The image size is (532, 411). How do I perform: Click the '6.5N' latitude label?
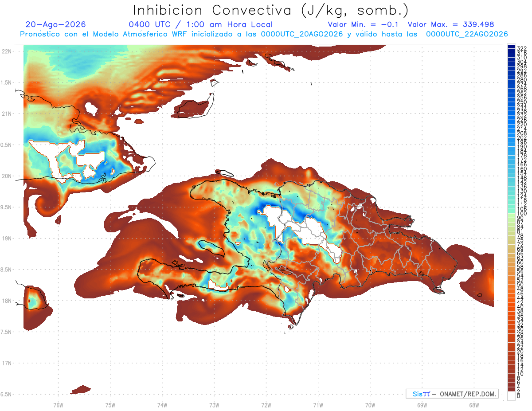(x=7, y=394)
